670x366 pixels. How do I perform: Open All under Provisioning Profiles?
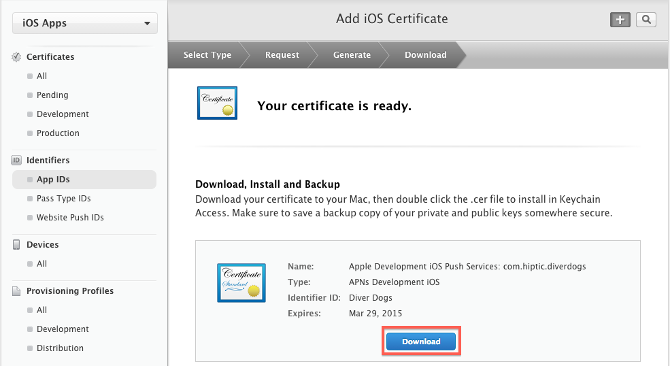[41, 310]
